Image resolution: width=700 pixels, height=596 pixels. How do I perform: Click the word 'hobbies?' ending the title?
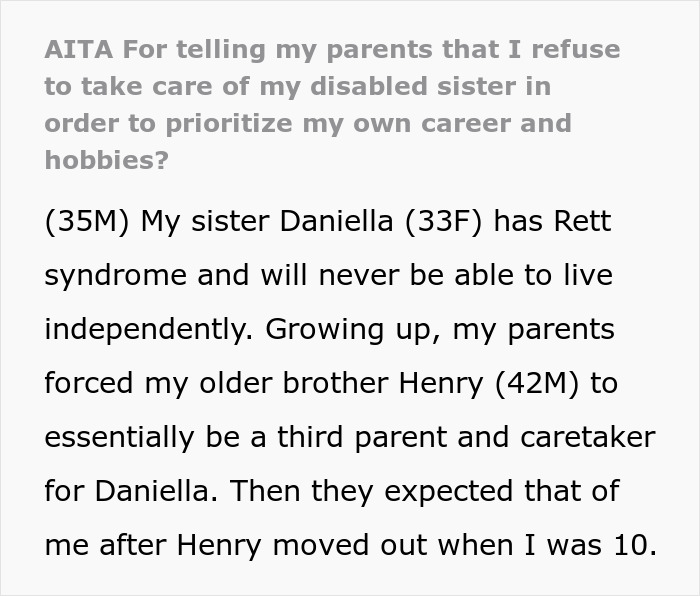106,160
